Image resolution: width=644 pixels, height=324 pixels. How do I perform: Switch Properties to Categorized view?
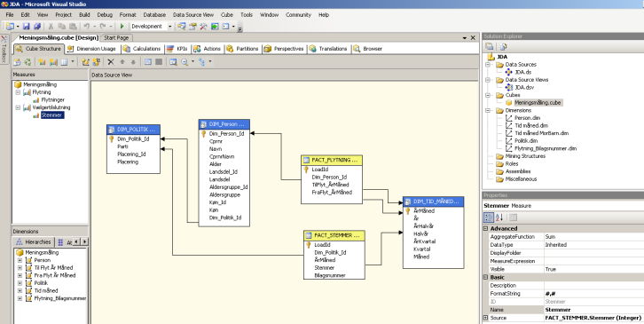click(x=489, y=217)
